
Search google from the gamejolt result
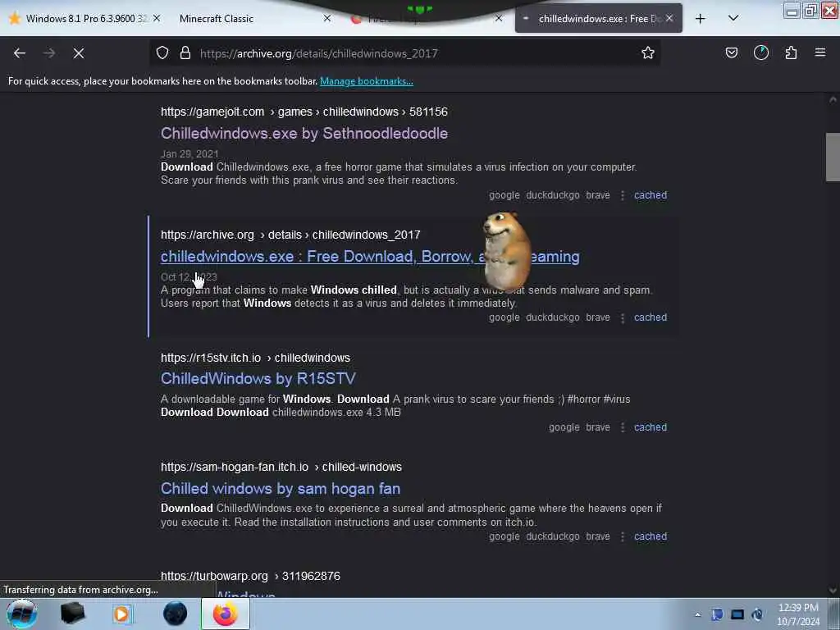pos(504,195)
